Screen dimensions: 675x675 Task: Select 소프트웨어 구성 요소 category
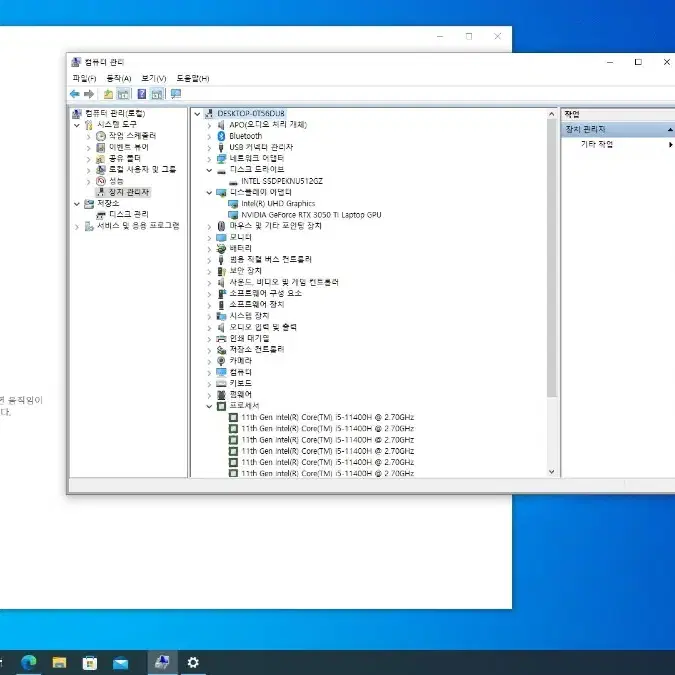(265, 294)
